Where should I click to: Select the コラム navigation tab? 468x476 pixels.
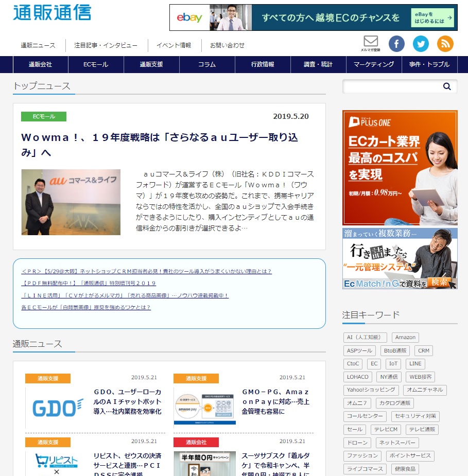(x=207, y=64)
